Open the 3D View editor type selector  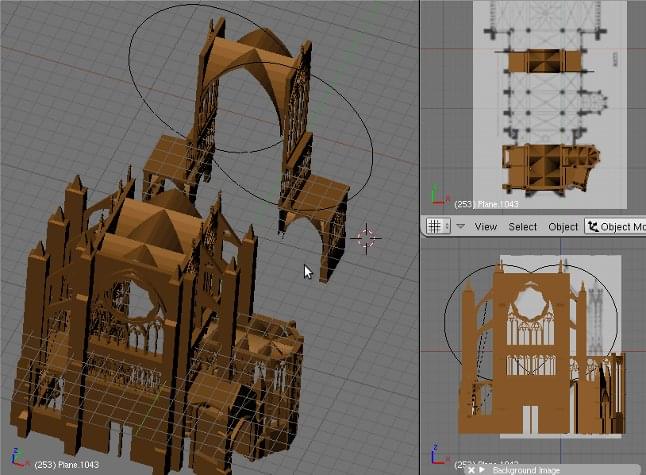[x=438, y=226]
